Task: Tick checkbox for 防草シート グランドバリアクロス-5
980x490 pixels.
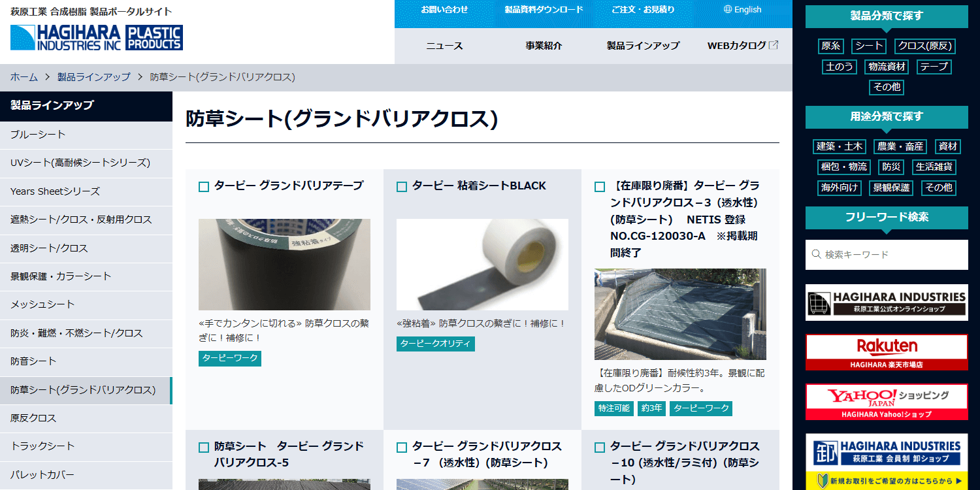Action: click(x=204, y=448)
